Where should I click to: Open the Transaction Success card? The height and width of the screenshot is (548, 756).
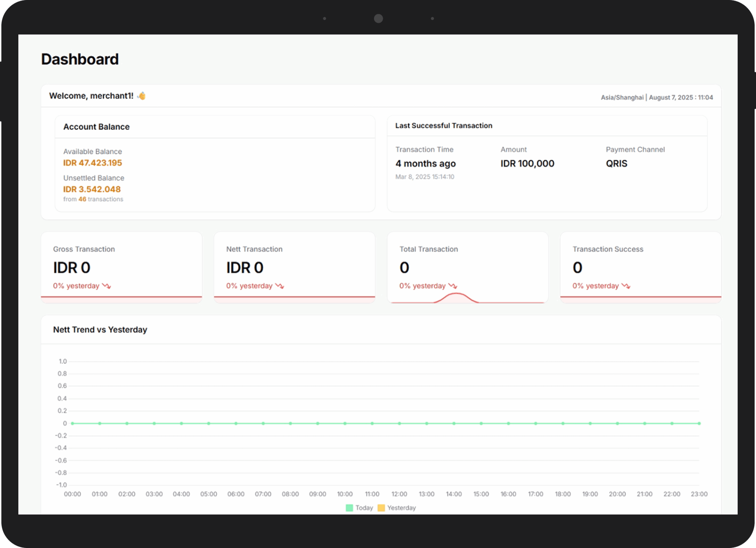point(641,267)
